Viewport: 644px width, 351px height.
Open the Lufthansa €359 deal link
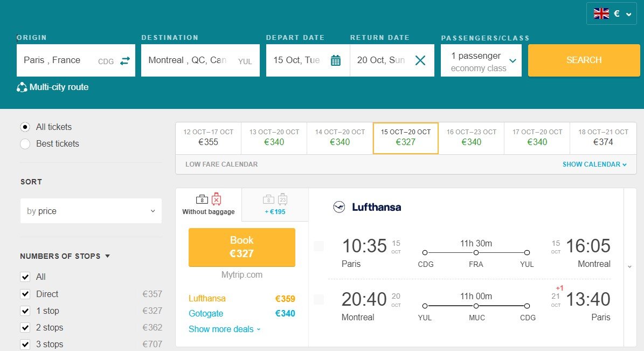point(241,298)
